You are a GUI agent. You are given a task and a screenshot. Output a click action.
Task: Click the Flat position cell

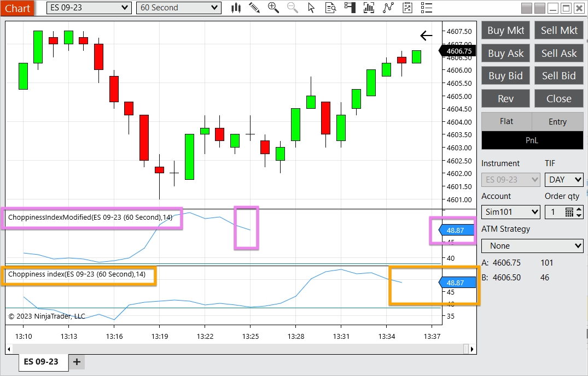coord(507,122)
